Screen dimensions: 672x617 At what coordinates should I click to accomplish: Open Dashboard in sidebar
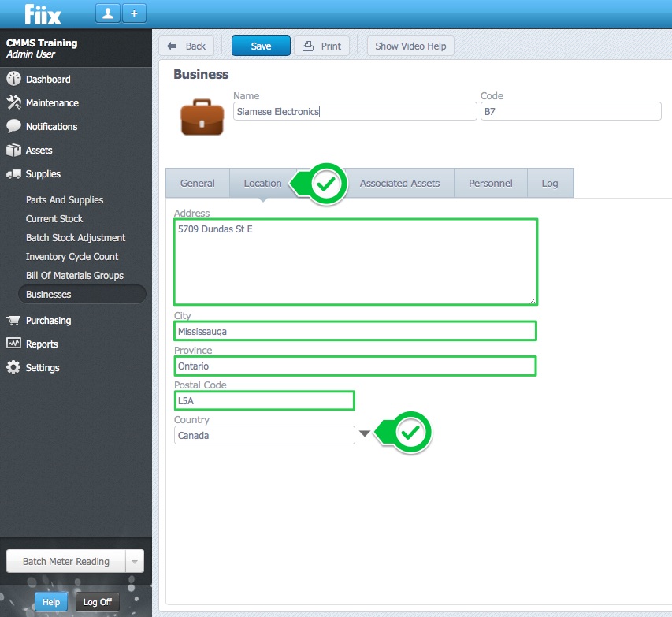tap(48, 80)
